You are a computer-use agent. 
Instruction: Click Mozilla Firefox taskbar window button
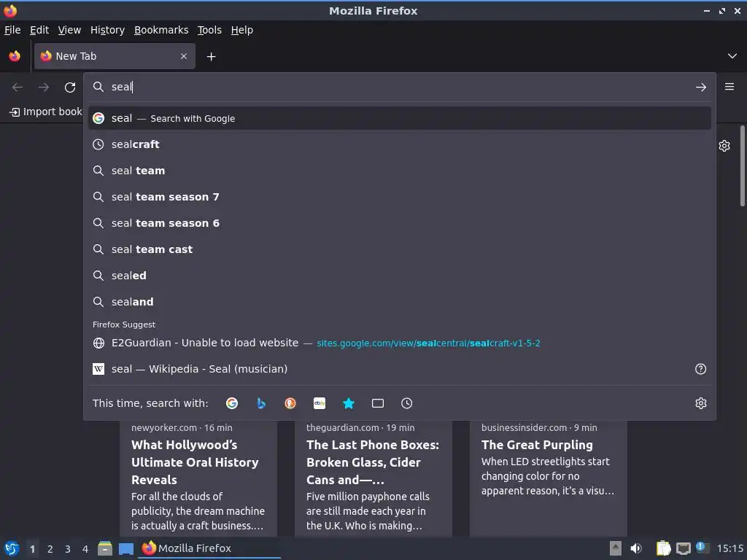(209, 548)
